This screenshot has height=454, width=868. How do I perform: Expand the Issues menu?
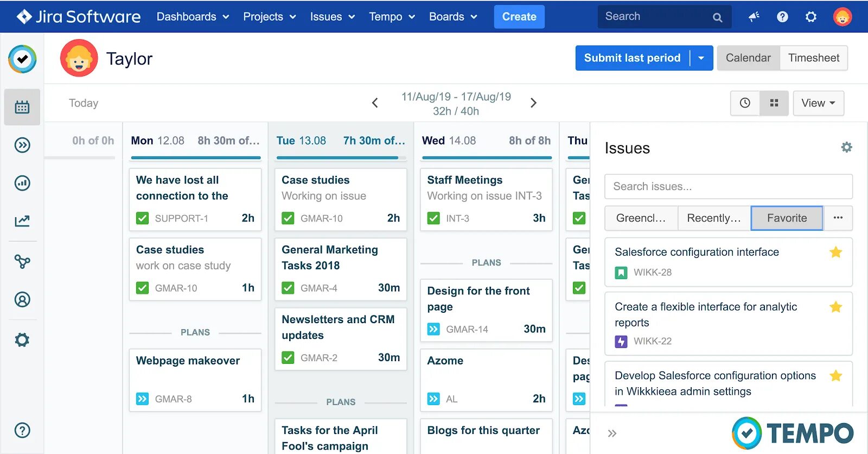point(332,17)
